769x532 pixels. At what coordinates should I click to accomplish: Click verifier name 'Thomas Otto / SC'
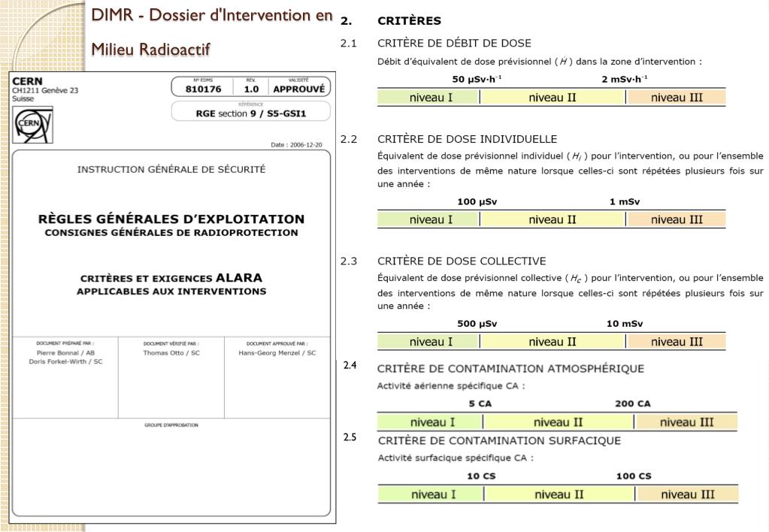click(x=171, y=352)
